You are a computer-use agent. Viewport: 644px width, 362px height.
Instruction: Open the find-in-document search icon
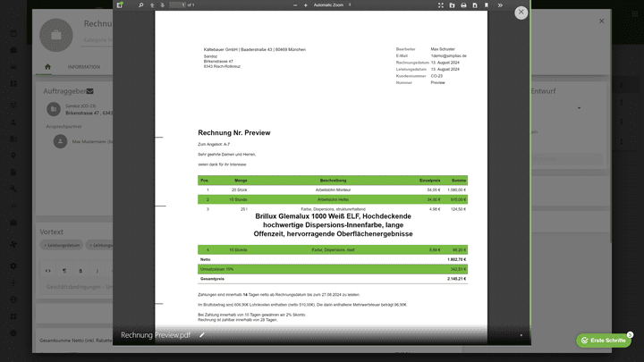point(140,5)
